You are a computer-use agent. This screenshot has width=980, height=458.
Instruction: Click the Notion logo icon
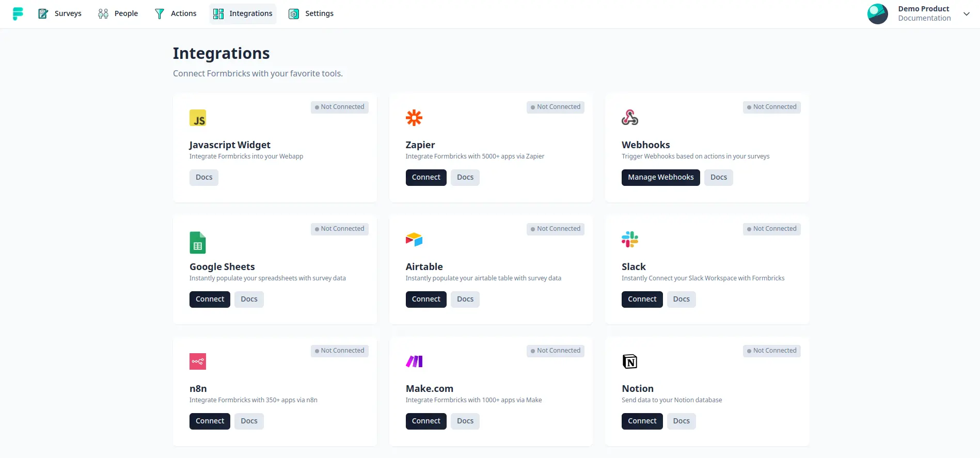coord(629,361)
